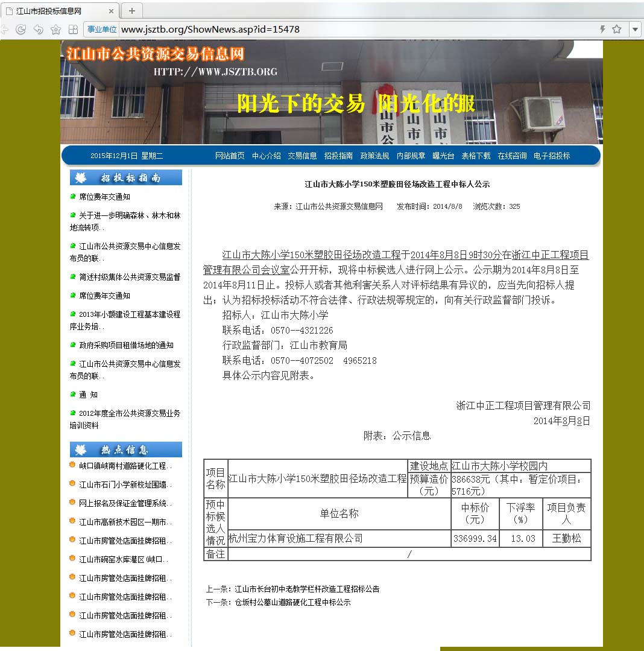Click the undo/restore closed page icon
Viewport: 644px width, 651px height.
(38, 29)
